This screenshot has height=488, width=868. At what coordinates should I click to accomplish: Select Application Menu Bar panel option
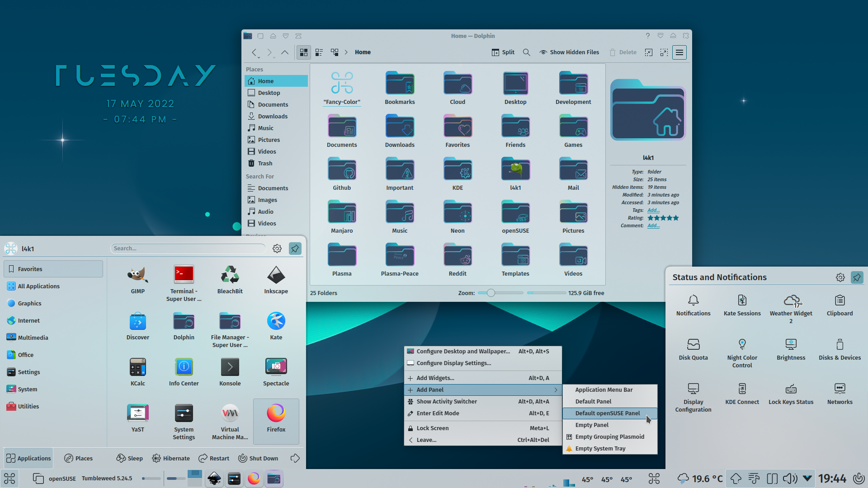pyautogui.click(x=610, y=390)
